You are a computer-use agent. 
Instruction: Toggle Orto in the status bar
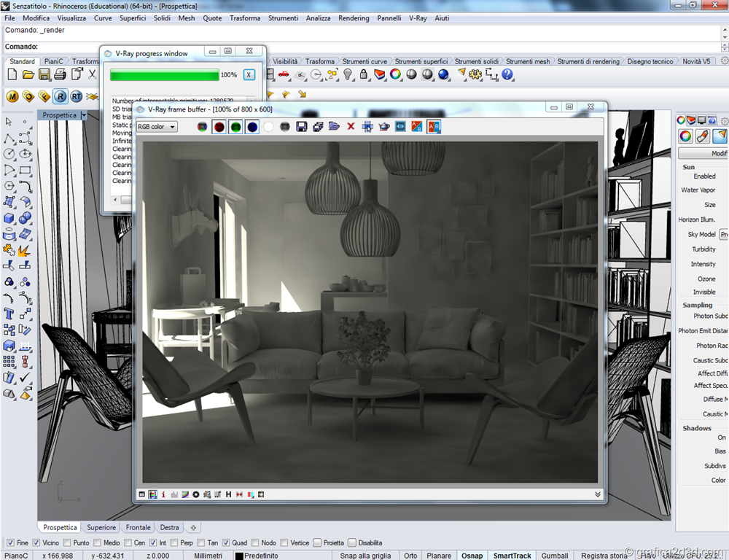point(410,556)
